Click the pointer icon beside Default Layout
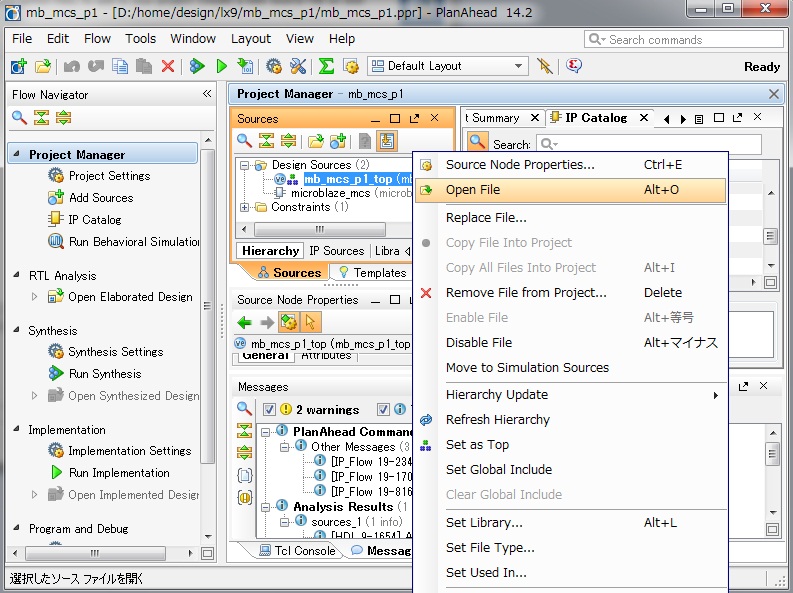793x593 pixels. [545, 66]
